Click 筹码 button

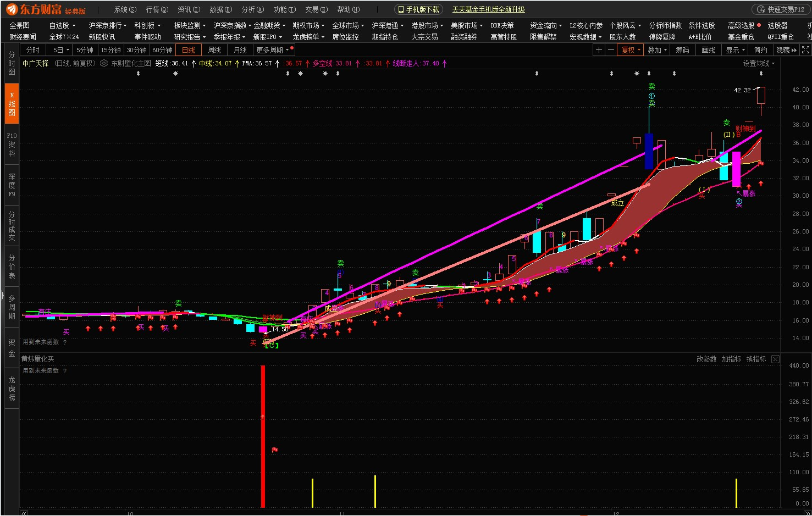(x=682, y=50)
